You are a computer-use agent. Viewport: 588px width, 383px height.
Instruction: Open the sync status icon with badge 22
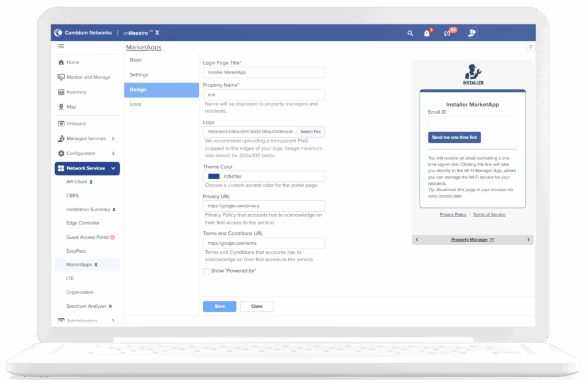[447, 33]
